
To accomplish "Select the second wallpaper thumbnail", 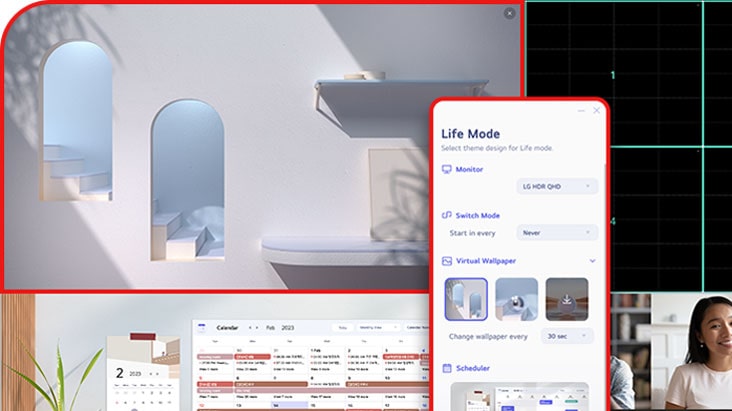I will [516, 298].
